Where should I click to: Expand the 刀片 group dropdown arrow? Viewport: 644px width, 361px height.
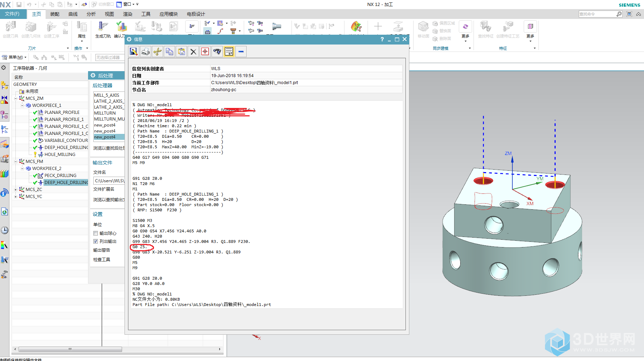68,48
